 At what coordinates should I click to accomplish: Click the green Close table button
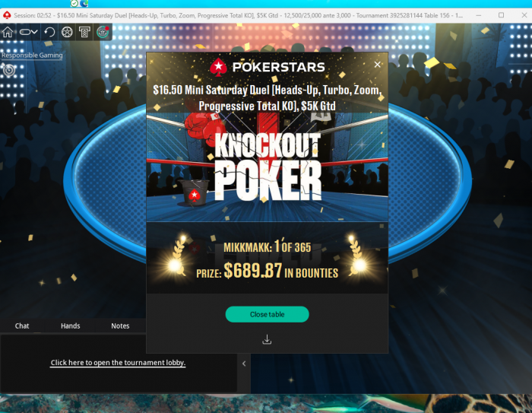tap(267, 314)
